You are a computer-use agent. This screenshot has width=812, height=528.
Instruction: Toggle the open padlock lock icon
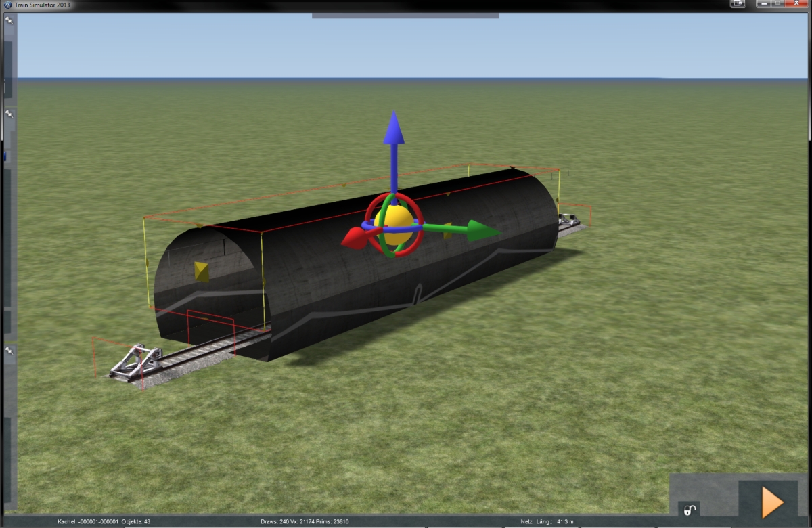[x=688, y=510]
